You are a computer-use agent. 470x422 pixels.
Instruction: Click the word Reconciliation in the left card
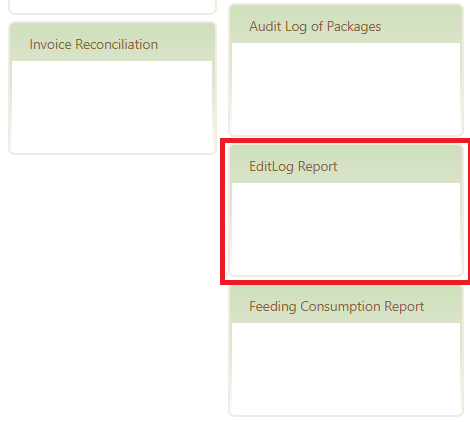[x=117, y=44]
